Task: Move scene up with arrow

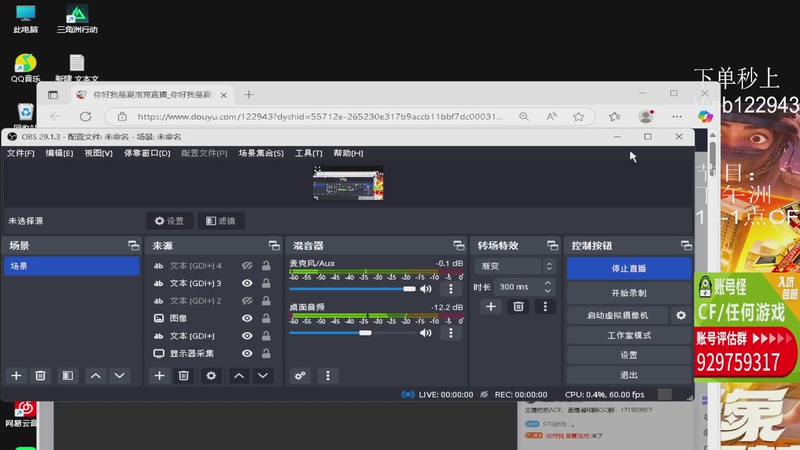Action: point(95,376)
